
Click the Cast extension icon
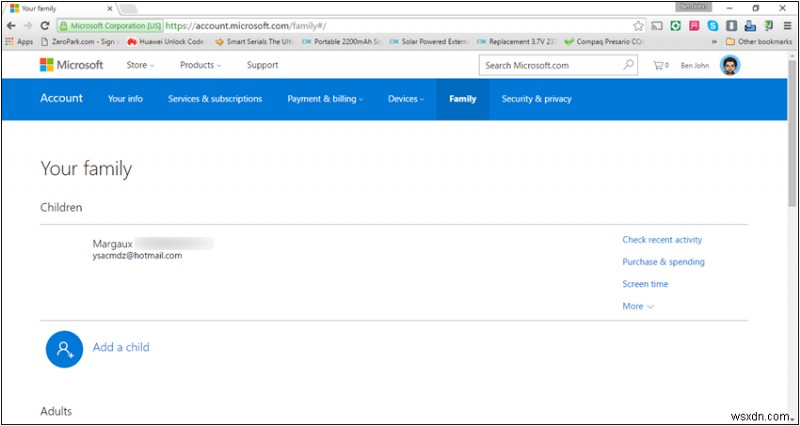coord(658,25)
